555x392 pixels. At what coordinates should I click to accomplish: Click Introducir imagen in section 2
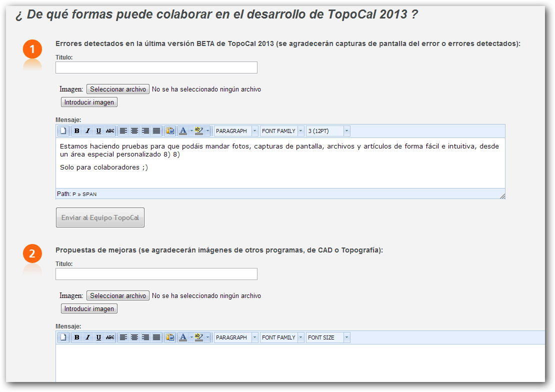point(89,309)
